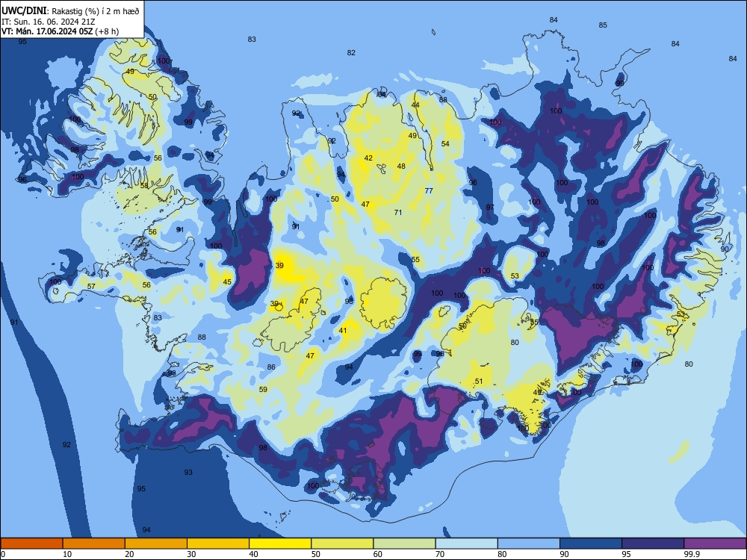
Task: Click the humidity value 45 on the map
Action: click(x=227, y=282)
